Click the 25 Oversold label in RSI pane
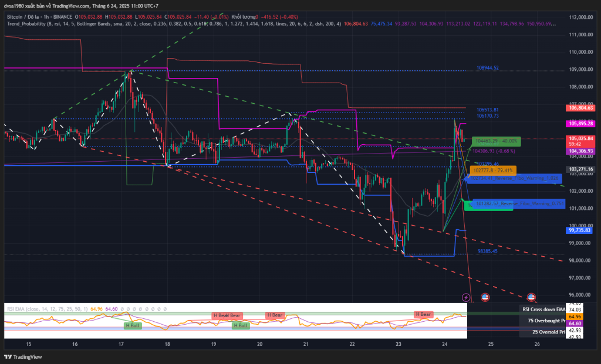 [x=549, y=332]
